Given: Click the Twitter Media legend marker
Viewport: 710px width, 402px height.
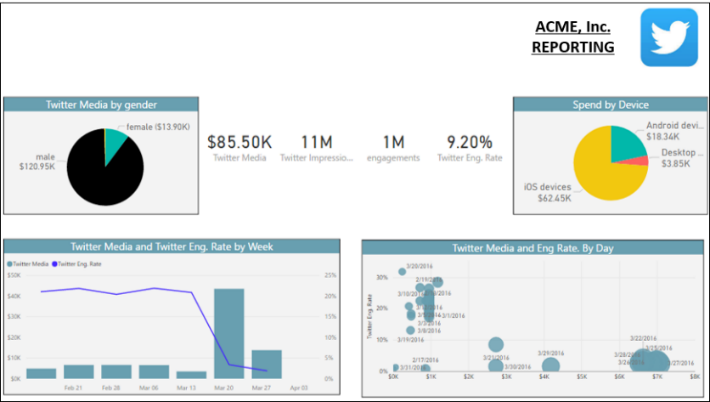Looking at the screenshot, I should coord(12,263).
